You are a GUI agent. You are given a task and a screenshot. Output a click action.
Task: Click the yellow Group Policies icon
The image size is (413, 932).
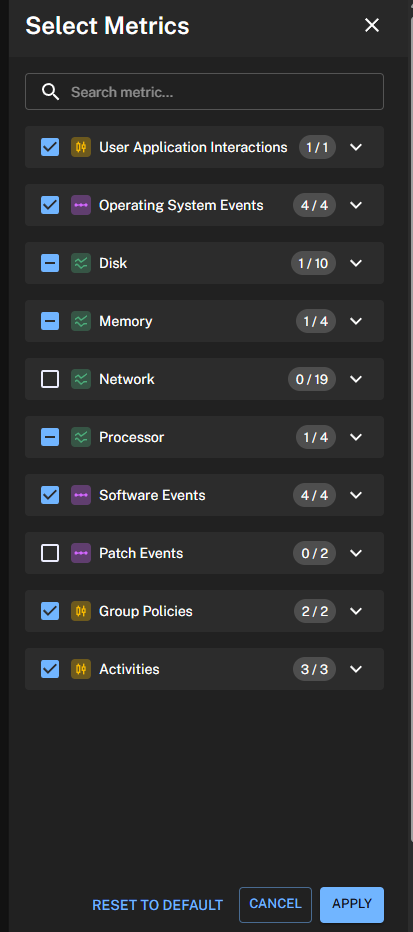(x=81, y=611)
